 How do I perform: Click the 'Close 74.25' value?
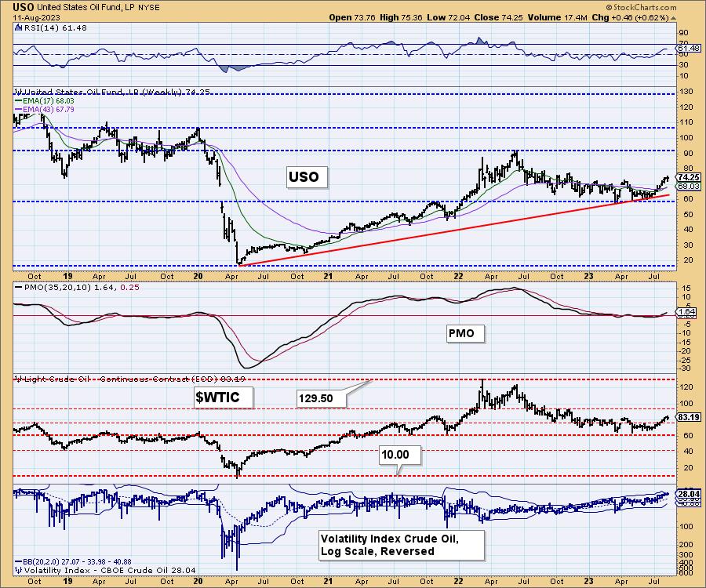[x=499, y=17]
